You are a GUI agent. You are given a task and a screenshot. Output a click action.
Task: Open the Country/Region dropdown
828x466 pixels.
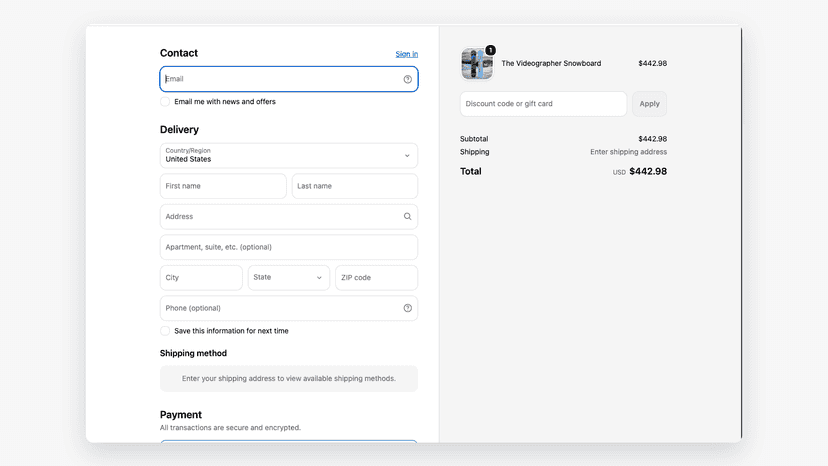pos(289,155)
